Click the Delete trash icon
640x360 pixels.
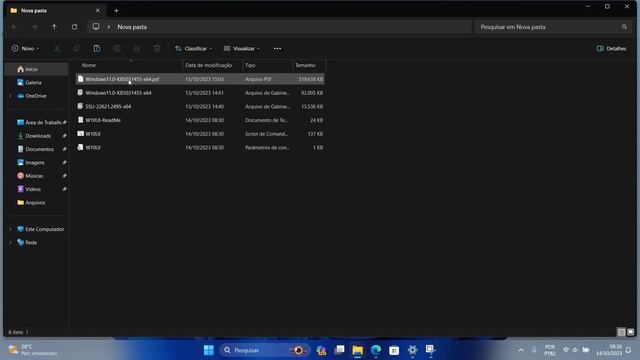pos(157,49)
